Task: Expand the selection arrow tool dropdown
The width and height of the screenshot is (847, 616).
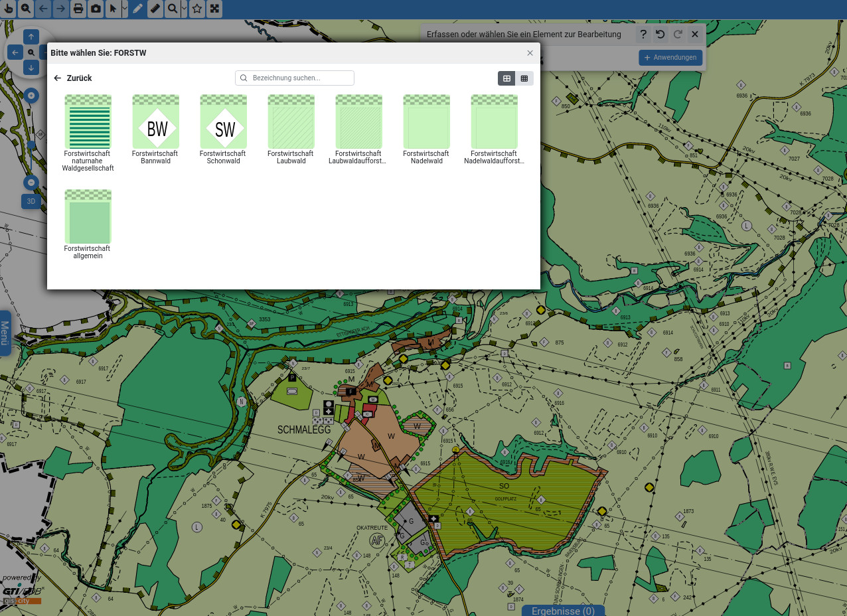Action: click(x=125, y=9)
